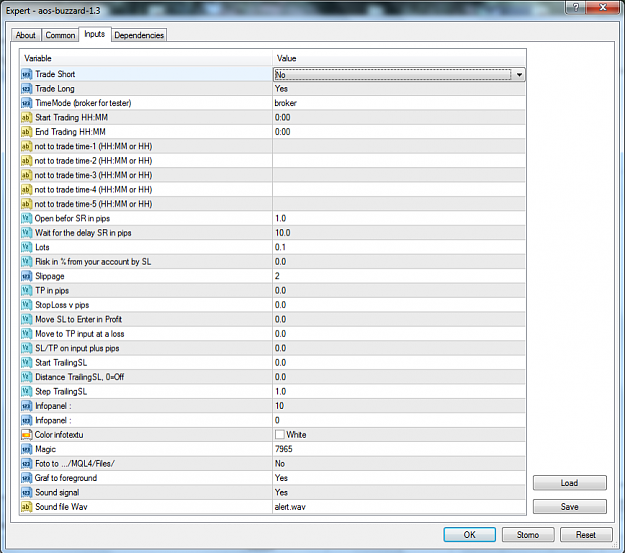Click the string icon for Start Trading HH:MM
Screen dimensions: 625x553
[x=26, y=117]
